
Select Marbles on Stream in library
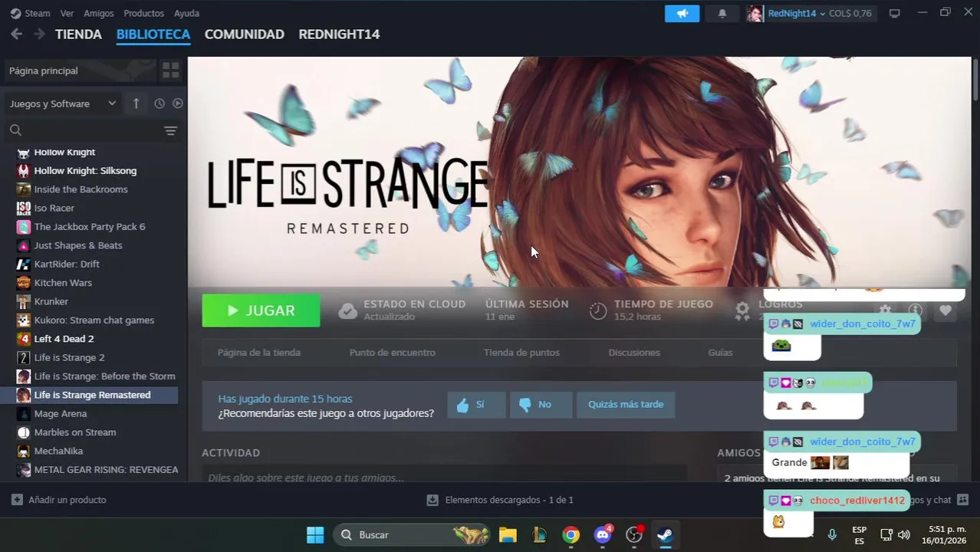click(74, 432)
